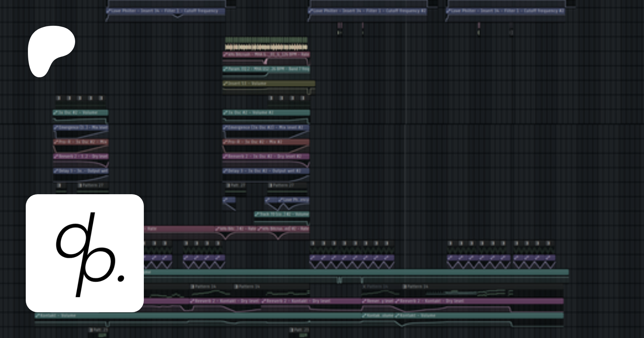Click the beige audio waveform clip
The height and width of the screenshot is (338, 644).
[266, 47]
